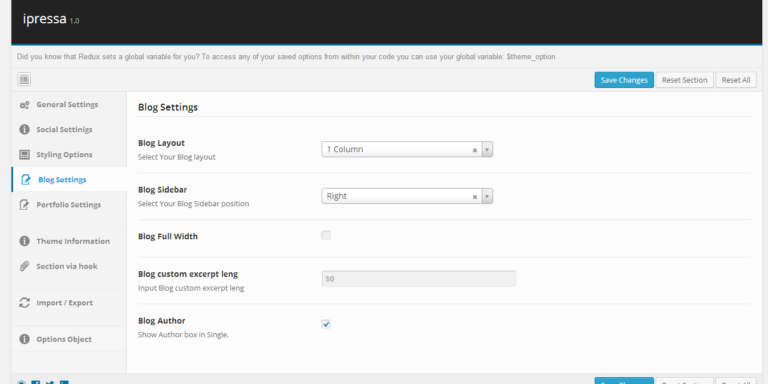The width and height of the screenshot is (768, 384).
Task: Open Import / Export section
Action: (x=69, y=302)
